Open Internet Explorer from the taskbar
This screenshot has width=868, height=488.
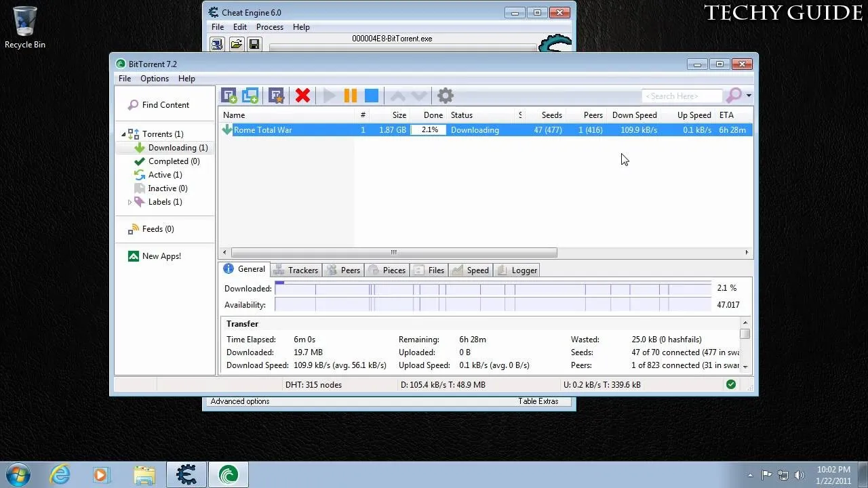pyautogui.click(x=60, y=474)
